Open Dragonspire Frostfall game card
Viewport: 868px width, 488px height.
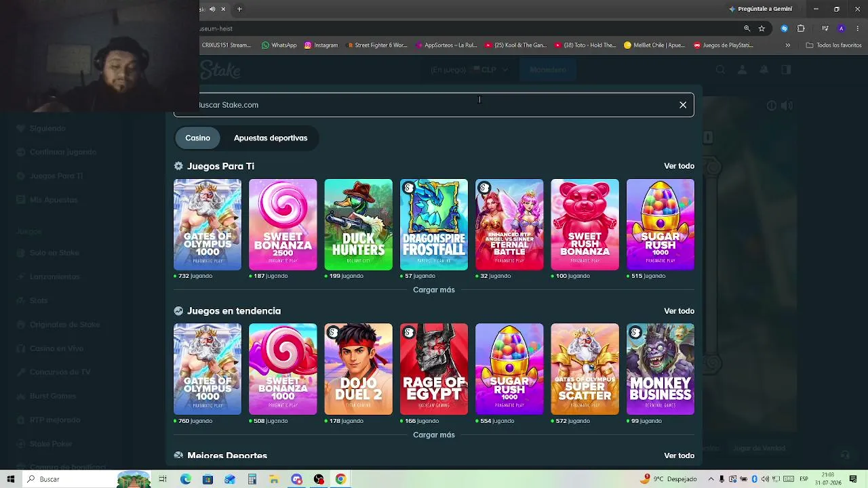coord(434,224)
